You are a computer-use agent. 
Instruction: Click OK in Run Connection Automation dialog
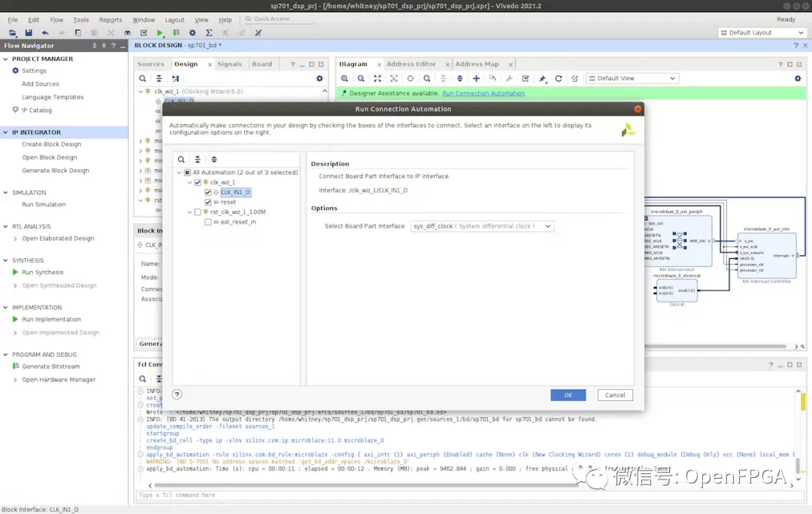coord(568,395)
